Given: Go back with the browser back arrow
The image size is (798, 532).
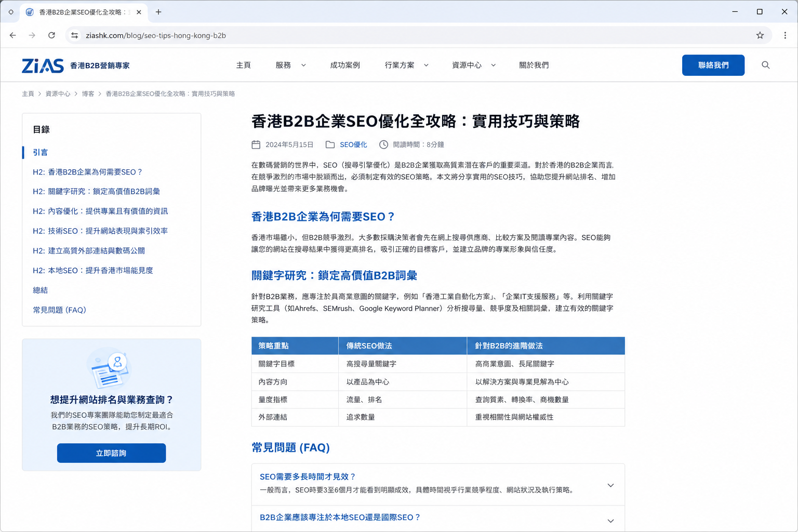Looking at the screenshot, I should (13, 35).
